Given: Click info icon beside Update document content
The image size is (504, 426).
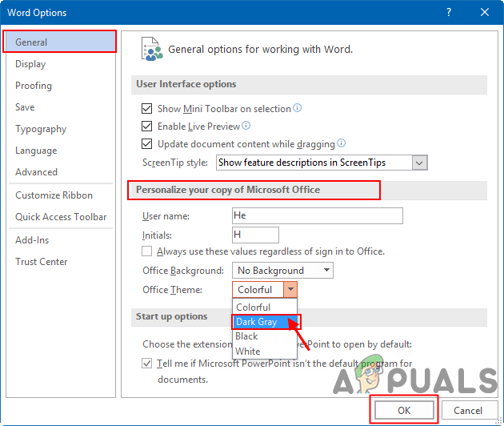Looking at the screenshot, I should [x=342, y=143].
